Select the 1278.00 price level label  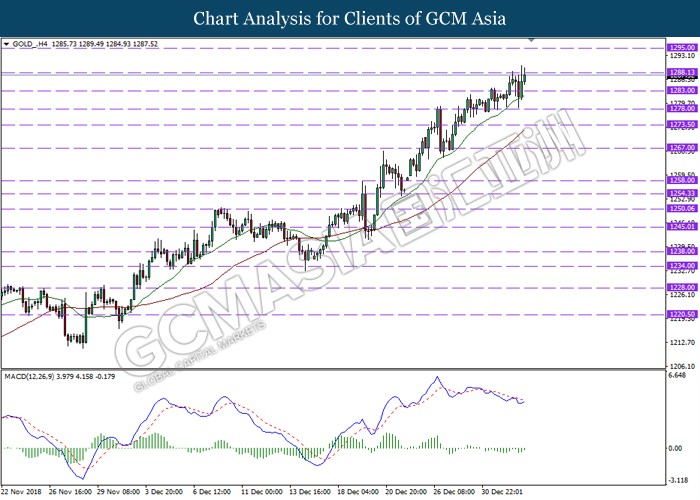click(x=682, y=108)
